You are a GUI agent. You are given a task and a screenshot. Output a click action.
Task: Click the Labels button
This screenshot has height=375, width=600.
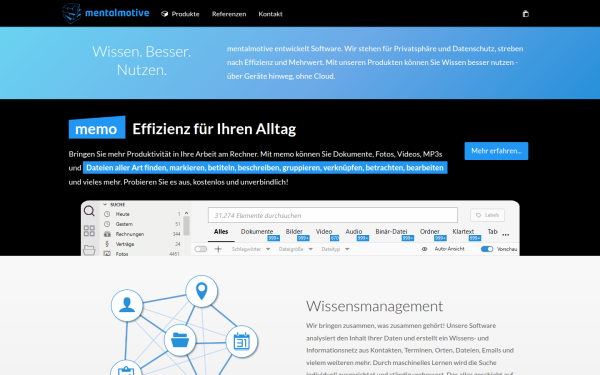(488, 215)
